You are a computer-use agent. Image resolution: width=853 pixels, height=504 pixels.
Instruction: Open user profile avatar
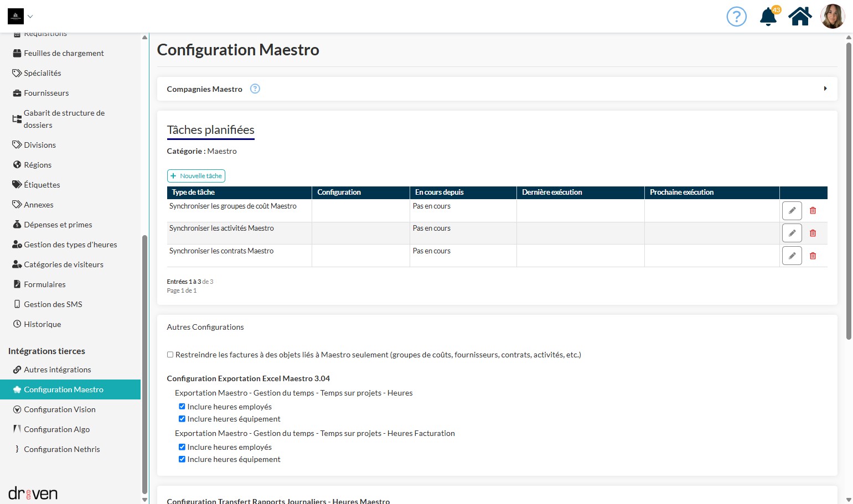pos(833,17)
